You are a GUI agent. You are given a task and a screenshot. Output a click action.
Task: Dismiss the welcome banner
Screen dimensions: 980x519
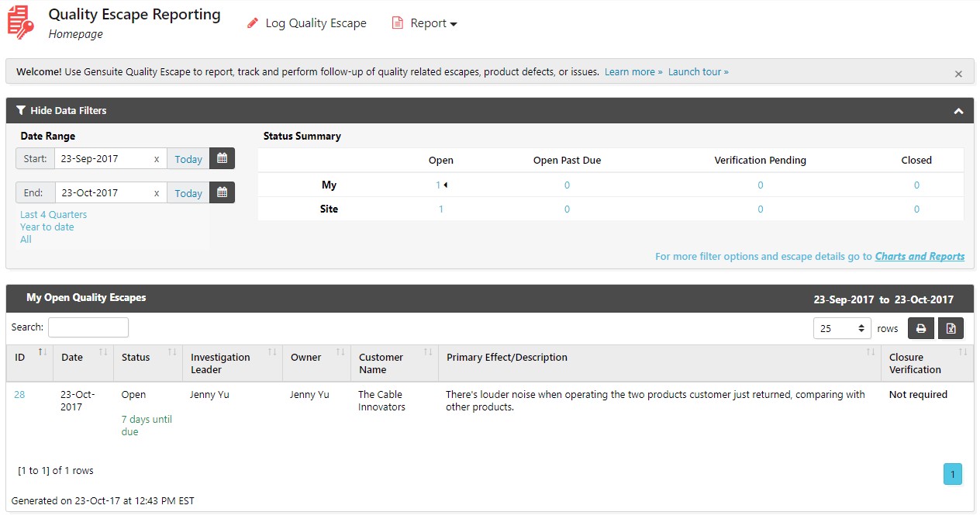(x=958, y=74)
